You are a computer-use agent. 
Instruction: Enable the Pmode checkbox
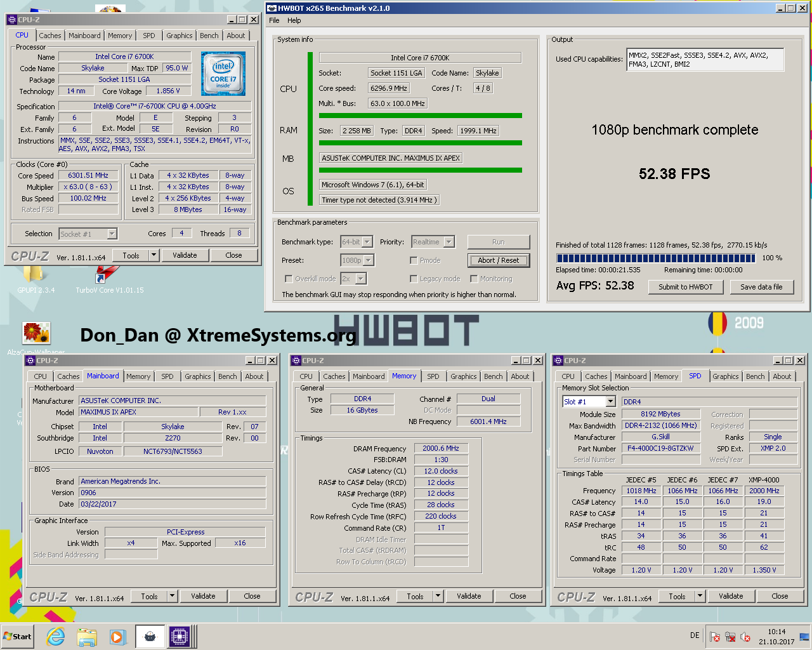414,260
